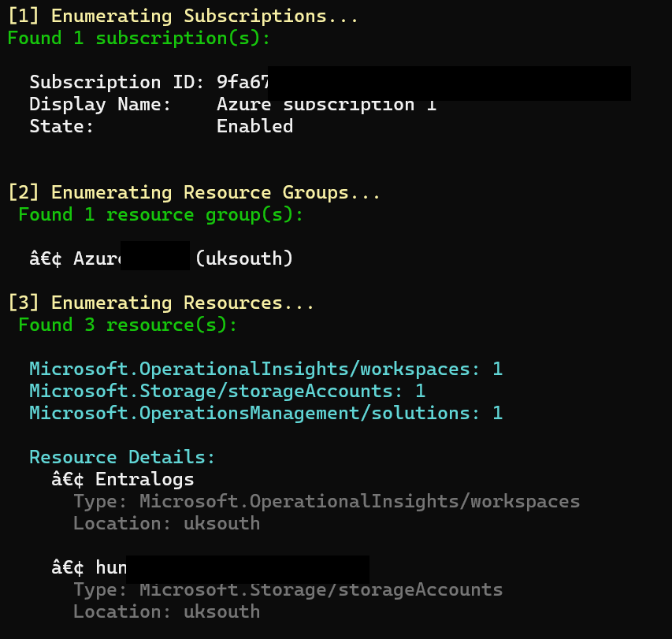The height and width of the screenshot is (639, 672).
Task: Click the "Resource Details:" heading
Action: click(x=122, y=457)
